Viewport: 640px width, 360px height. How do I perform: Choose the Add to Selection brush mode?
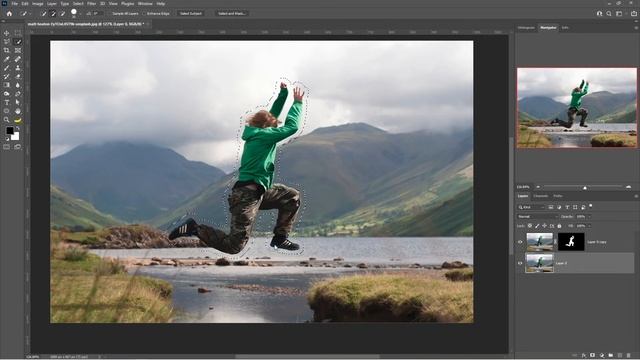pyautogui.click(x=53, y=13)
